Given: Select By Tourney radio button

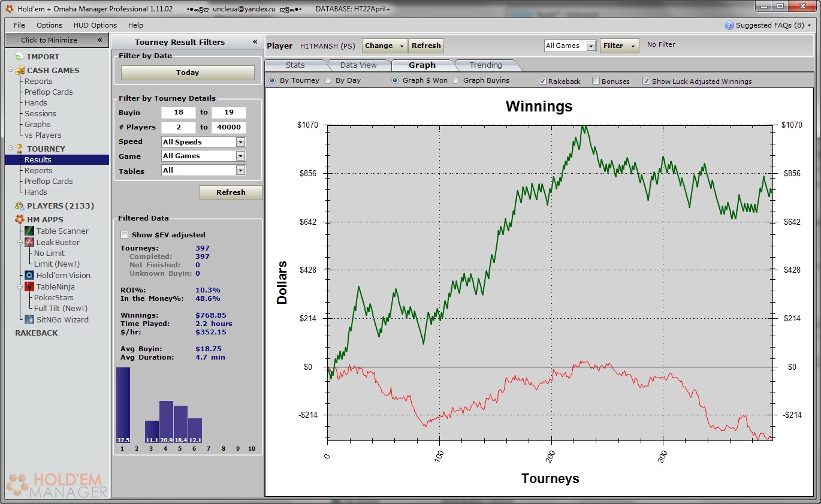Looking at the screenshot, I should pos(272,80).
